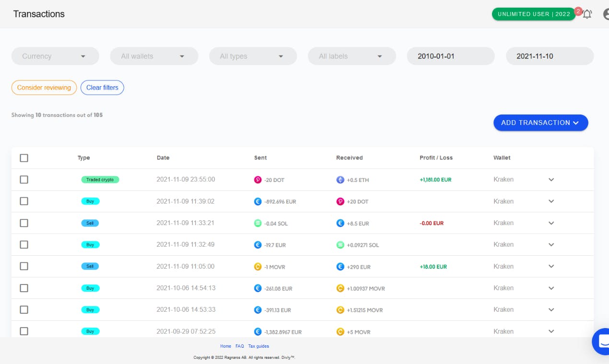Click the Consider reviewing button
The width and height of the screenshot is (609, 364).
coord(44,88)
